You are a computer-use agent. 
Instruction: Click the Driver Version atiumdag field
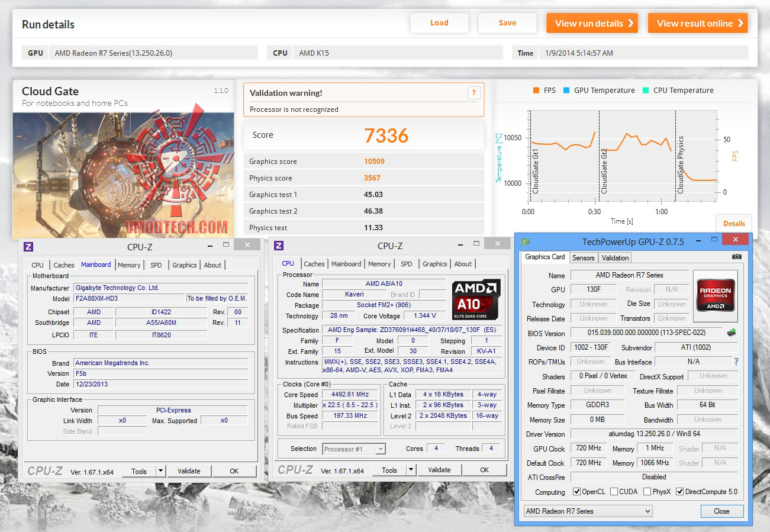pyautogui.click(x=654, y=434)
